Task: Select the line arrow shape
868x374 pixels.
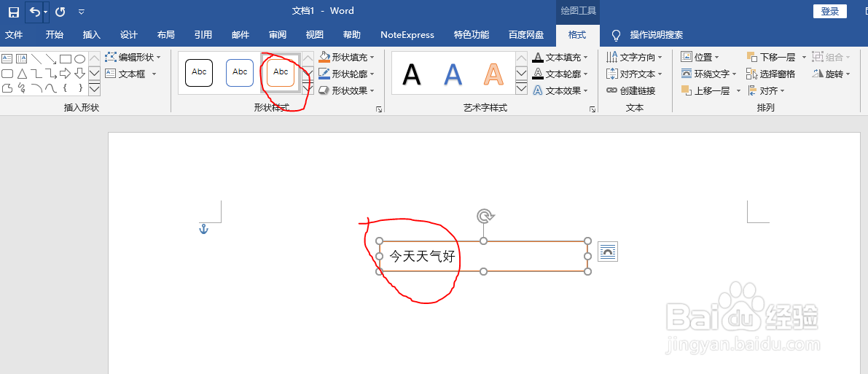Action: coord(51,59)
